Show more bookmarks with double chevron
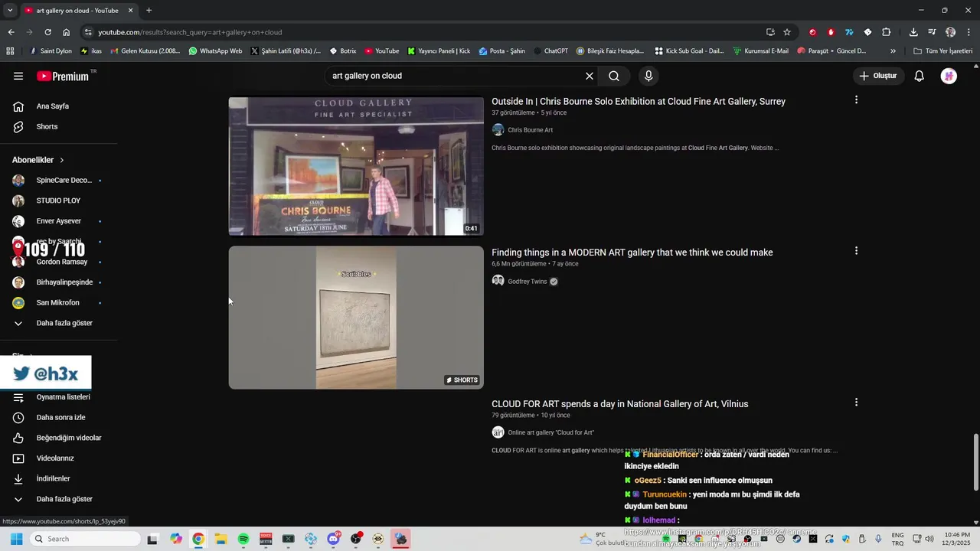 click(893, 51)
